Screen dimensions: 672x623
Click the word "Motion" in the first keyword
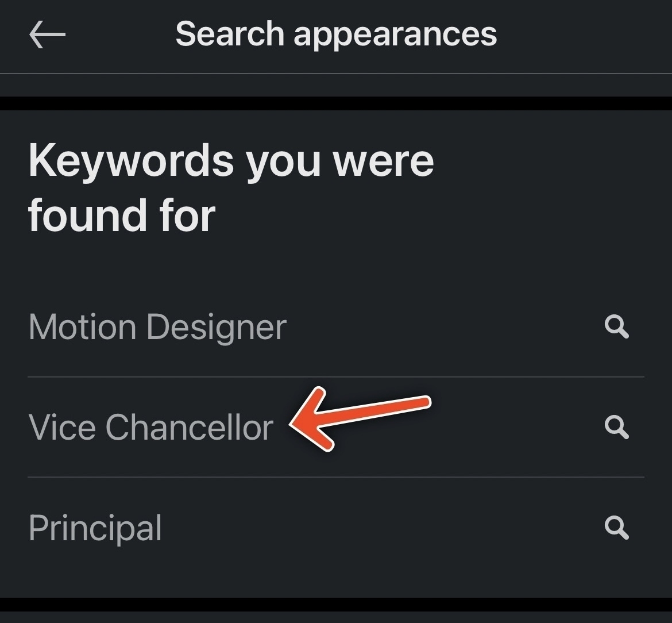[83, 327]
